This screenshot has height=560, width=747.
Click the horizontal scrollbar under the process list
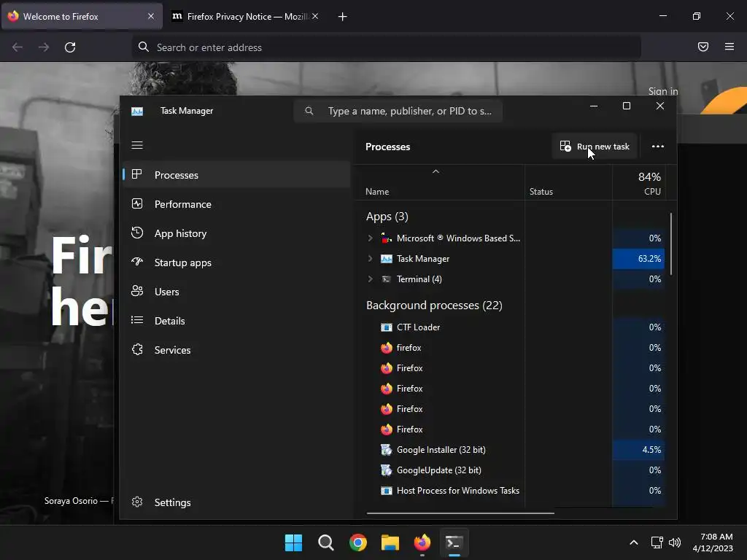click(460, 513)
